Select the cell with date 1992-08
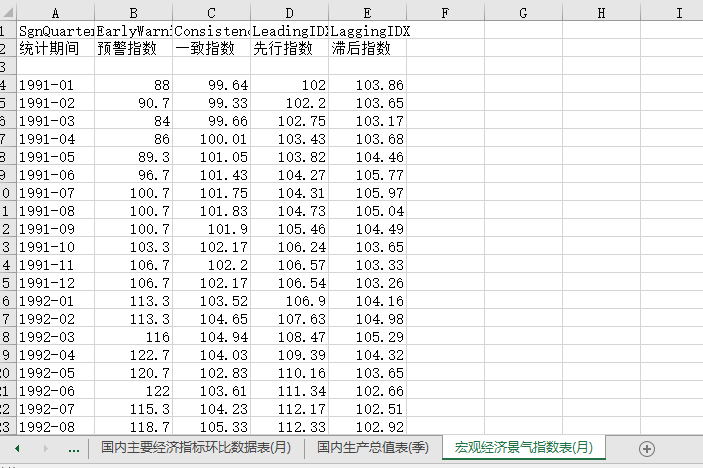This screenshot has height=468, width=703. pyautogui.click(x=56, y=426)
